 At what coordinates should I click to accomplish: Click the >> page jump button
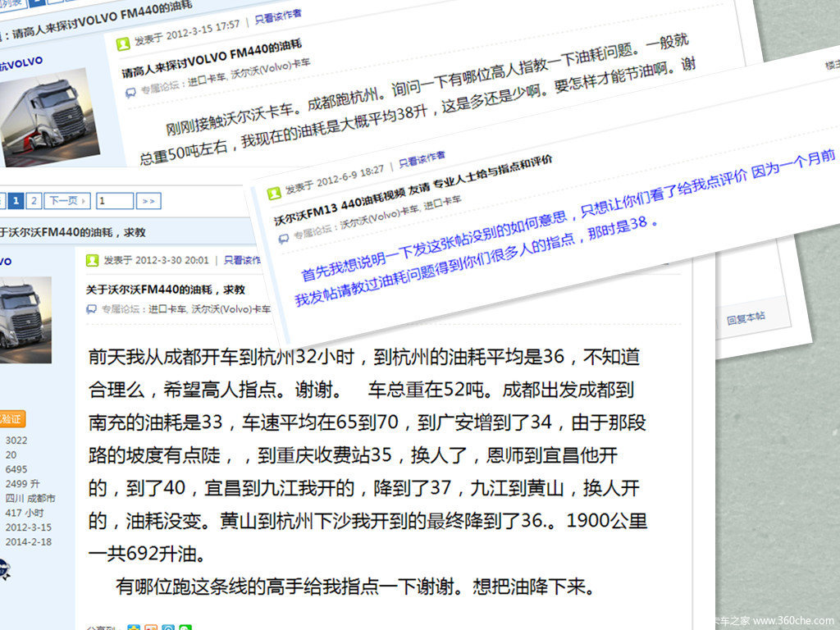[148, 201]
